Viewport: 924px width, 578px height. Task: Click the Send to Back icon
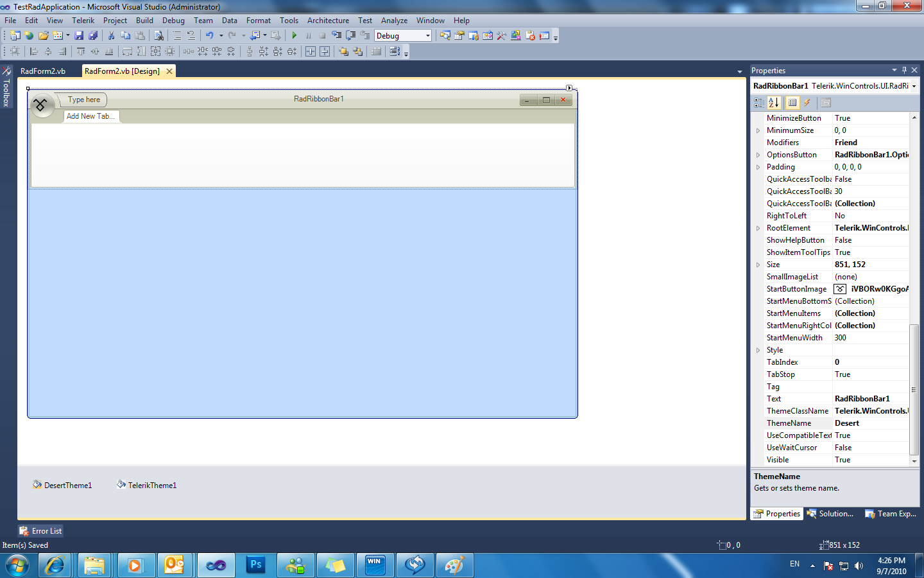click(357, 51)
